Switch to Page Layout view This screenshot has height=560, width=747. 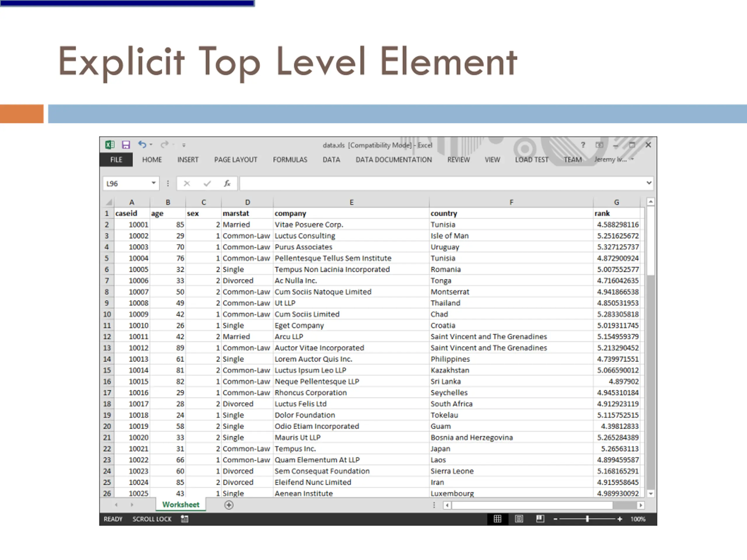tap(519, 519)
